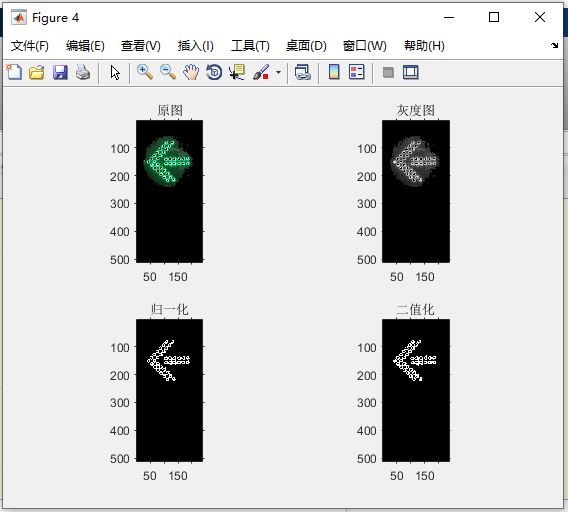Viewport: 568px width, 512px height.
Task: Click Show Plot Tools and dock icon
Action: coord(410,72)
